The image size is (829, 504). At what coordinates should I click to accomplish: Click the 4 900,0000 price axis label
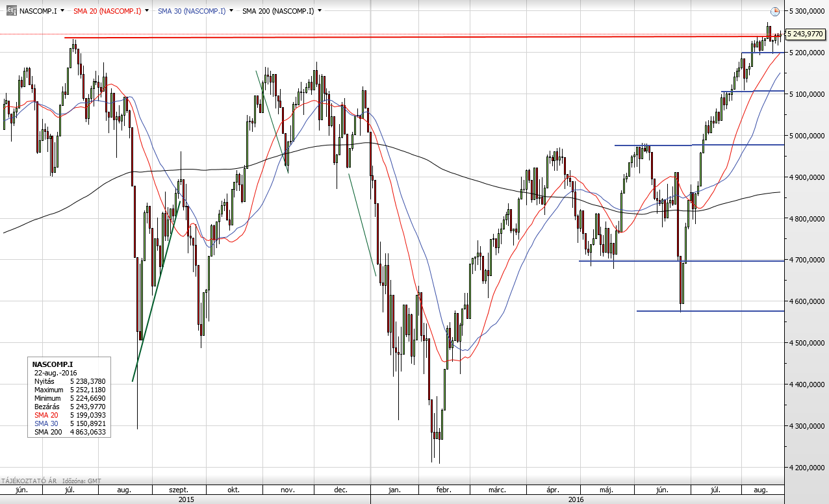806,177
